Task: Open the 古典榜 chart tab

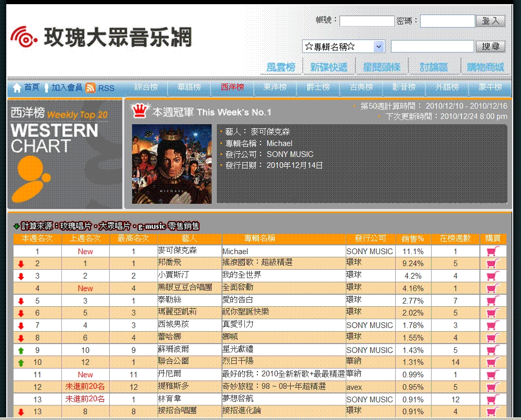Action: tap(361, 87)
